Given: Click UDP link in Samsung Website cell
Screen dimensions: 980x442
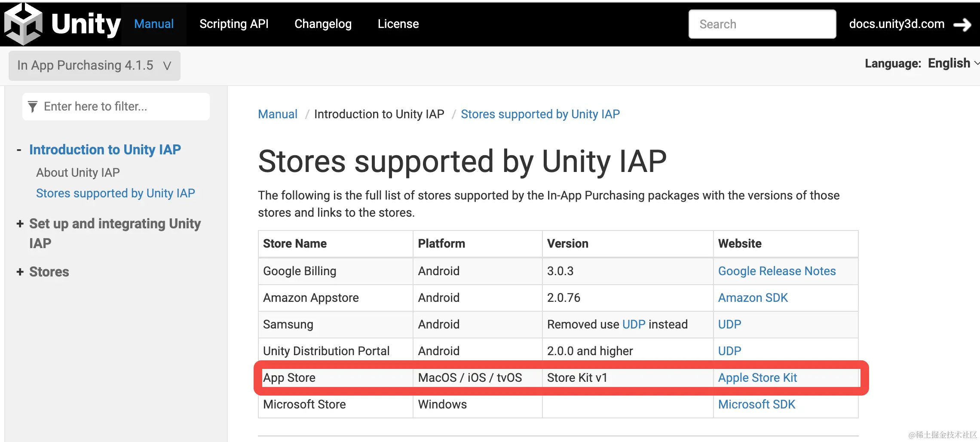Looking at the screenshot, I should click(x=729, y=324).
